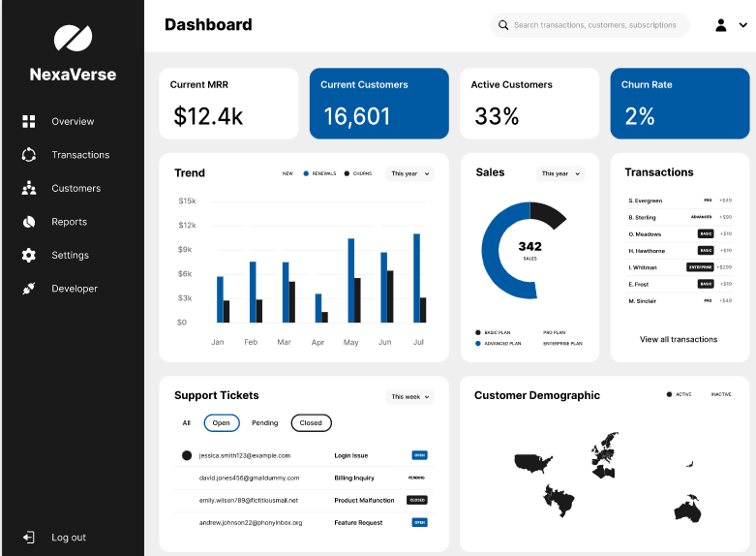The image size is (756, 556).
Task: Click View all transactions link
Action: coord(679,340)
